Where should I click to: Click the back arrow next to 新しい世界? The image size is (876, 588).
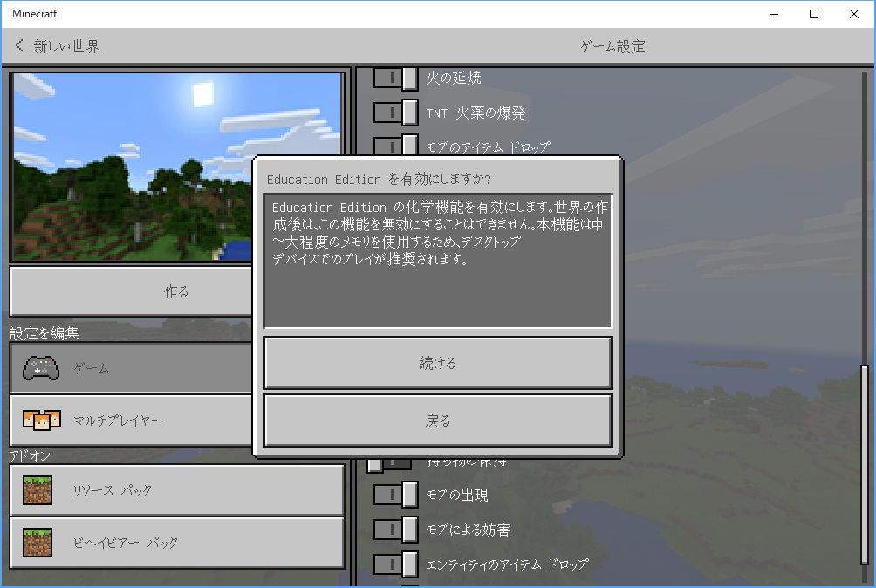(x=19, y=45)
